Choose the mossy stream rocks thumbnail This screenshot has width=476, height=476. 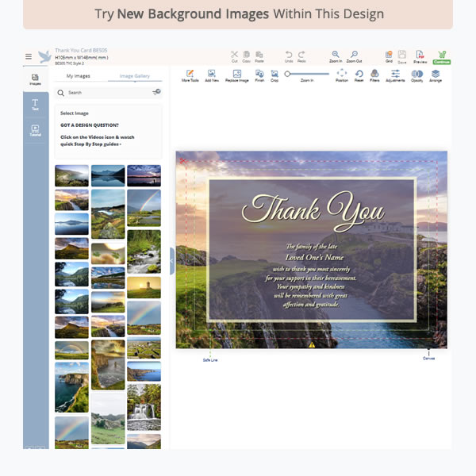144,251
